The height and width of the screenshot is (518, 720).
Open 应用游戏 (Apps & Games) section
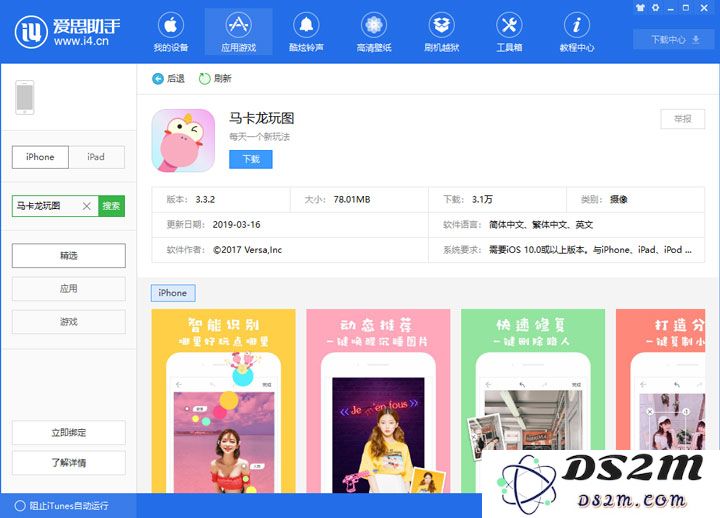tap(238, 32)
